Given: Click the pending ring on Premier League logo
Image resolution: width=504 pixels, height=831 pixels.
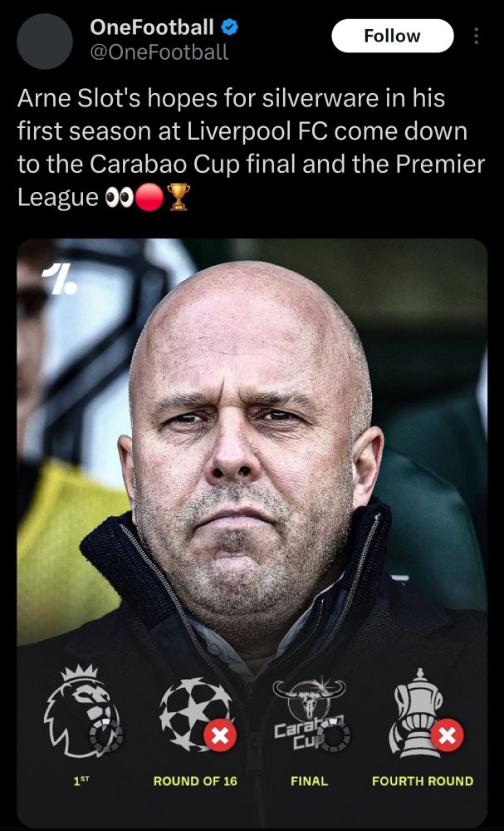Looking at the screenshot, I should 106,735.
